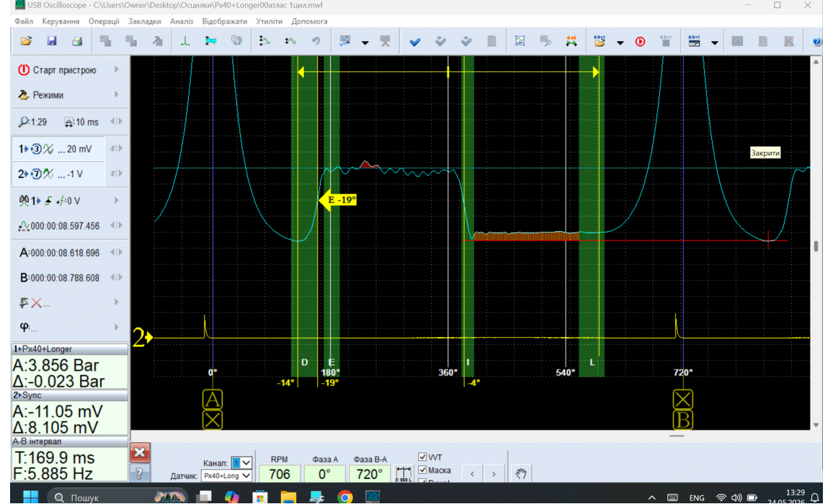This screenshot has width=833, height=504.
Task: Toggle the VVT checkbox
Action: pyautogui.click(x=422, y=456)
